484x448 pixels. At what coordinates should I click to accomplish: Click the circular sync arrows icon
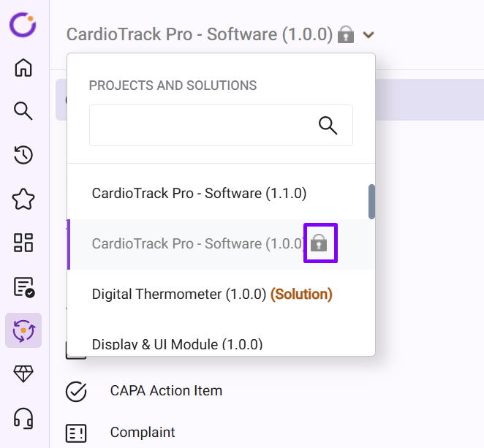(x=23, y=330)
